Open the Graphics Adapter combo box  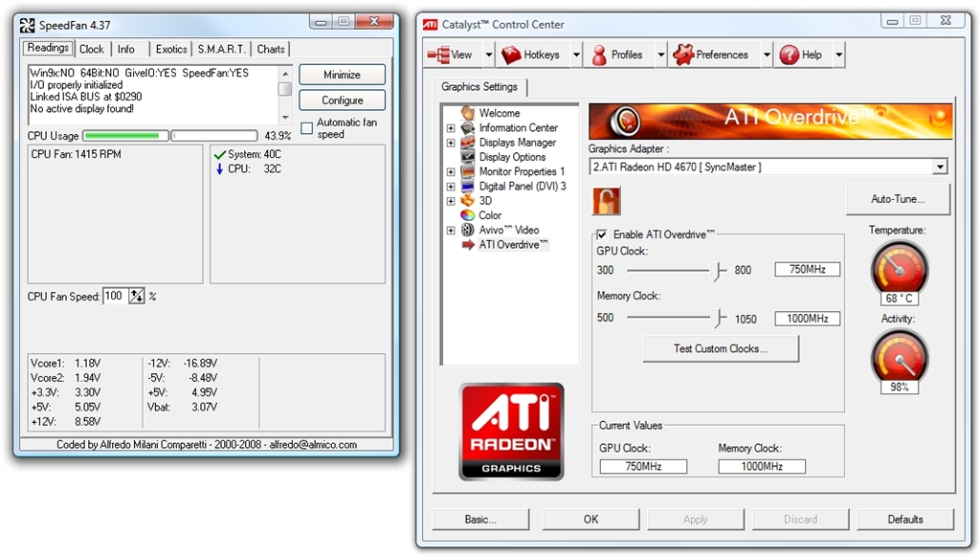pyautogui.click(x=768, y=167)
